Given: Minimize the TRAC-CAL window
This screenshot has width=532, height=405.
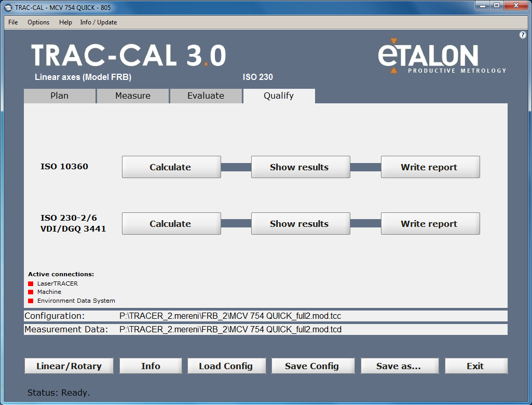Looking at the screenshot, I should pyautogui.click(x=483, y=6).
